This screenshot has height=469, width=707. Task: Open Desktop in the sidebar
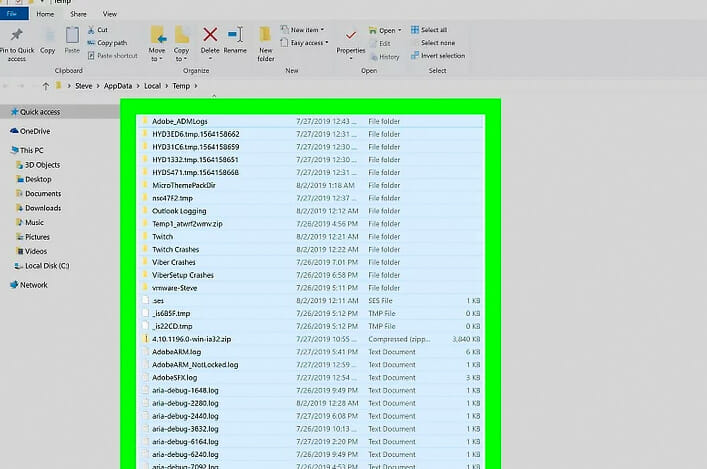[x=34, y=179]
